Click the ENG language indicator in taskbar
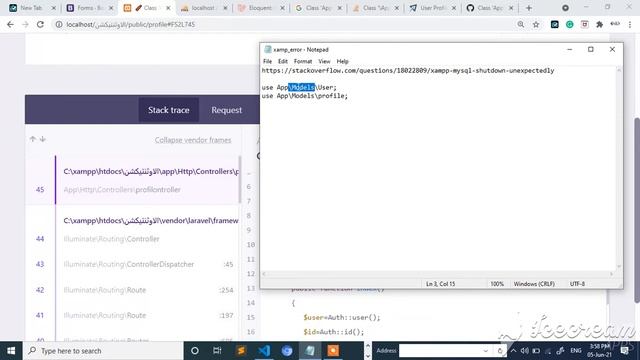640x360 pixels. click(576, 351)
